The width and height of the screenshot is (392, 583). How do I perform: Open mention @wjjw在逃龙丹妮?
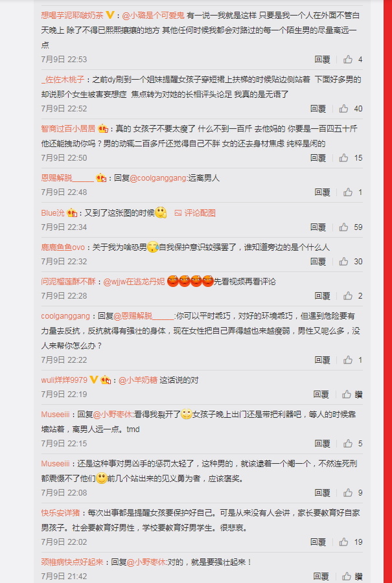[x=134, y=282]
